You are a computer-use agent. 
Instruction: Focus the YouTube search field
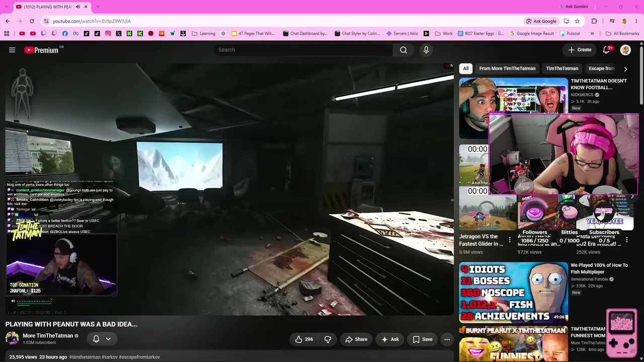303,50
